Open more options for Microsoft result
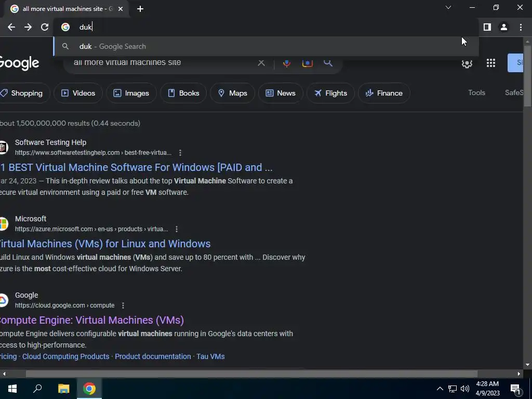The height and width of the screenshot is (399, 532). (x=177, y=229)
